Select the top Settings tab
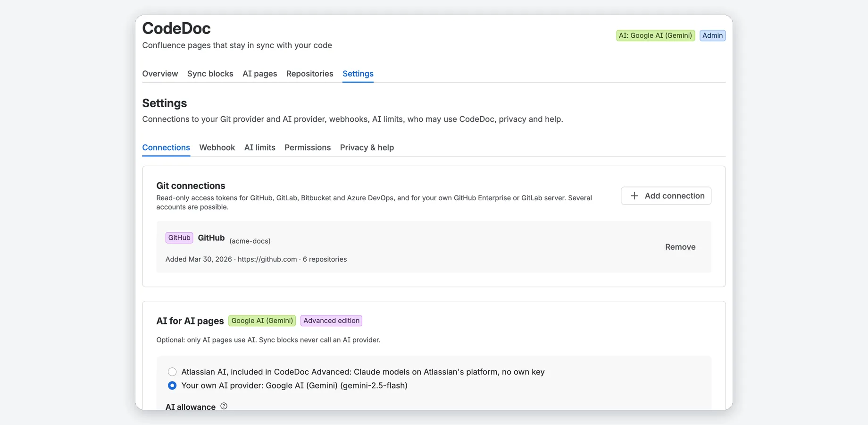The image size is (868, 425). (x=358, y=74)
